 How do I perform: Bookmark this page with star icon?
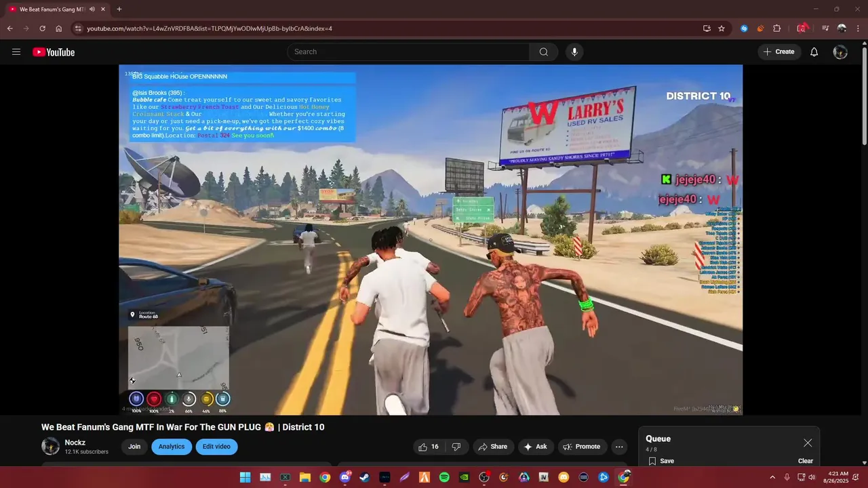coord(722,28)
